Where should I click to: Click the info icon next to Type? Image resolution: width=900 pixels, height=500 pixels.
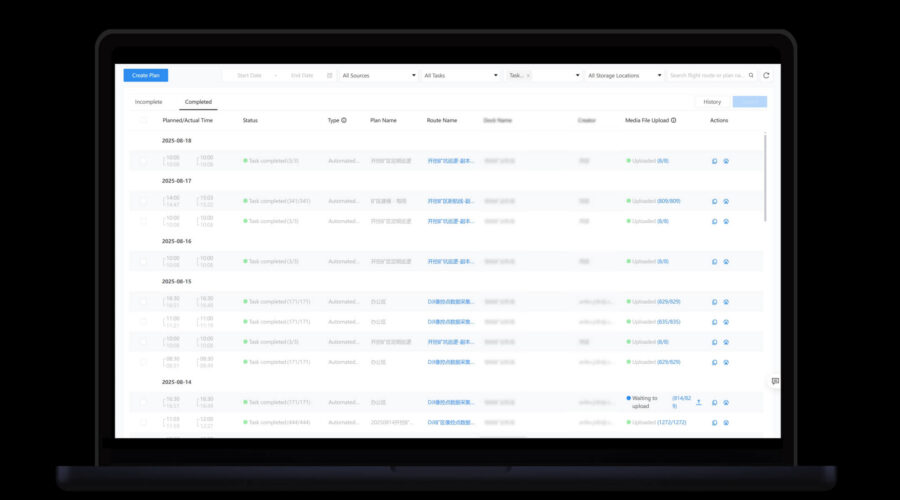(344, 120)
